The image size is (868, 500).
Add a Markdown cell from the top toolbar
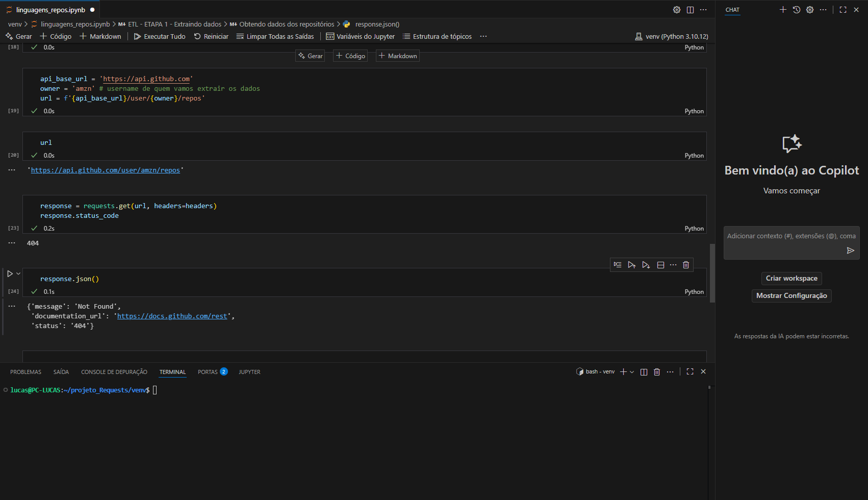pyautogui.click(x=100, y=36)
